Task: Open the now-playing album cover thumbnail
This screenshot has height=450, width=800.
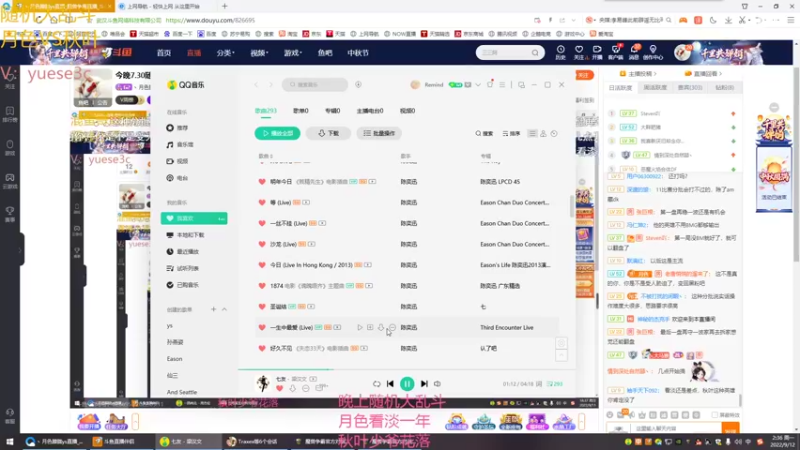Action: click(x=263, y=383)
